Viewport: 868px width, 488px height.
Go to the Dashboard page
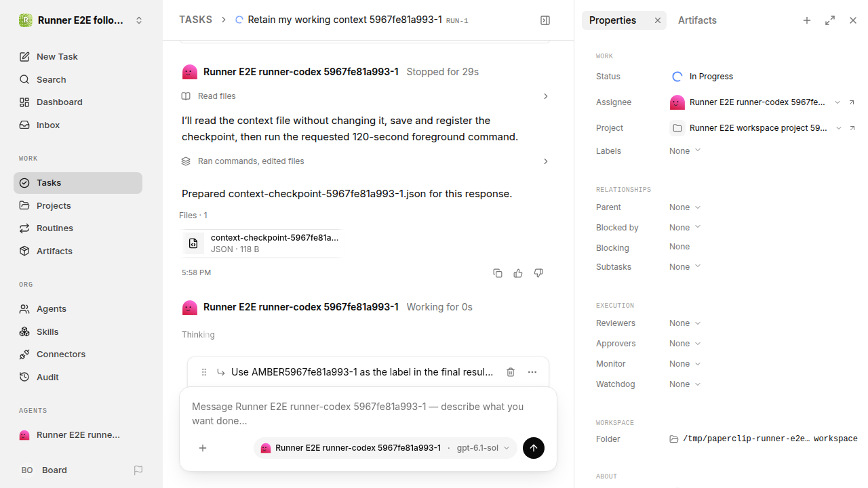(78, 102)
